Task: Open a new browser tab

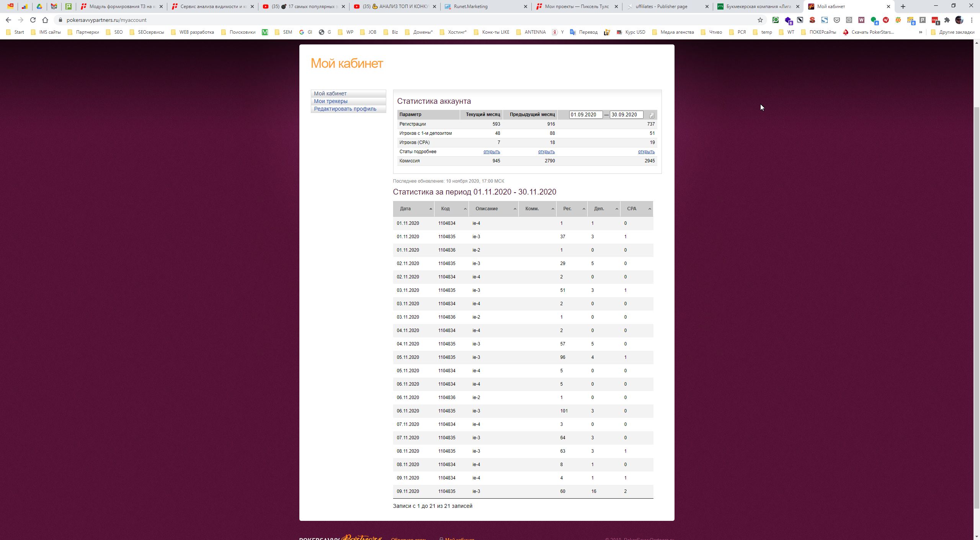Action: pyautogui.click(x=903, y=7)
